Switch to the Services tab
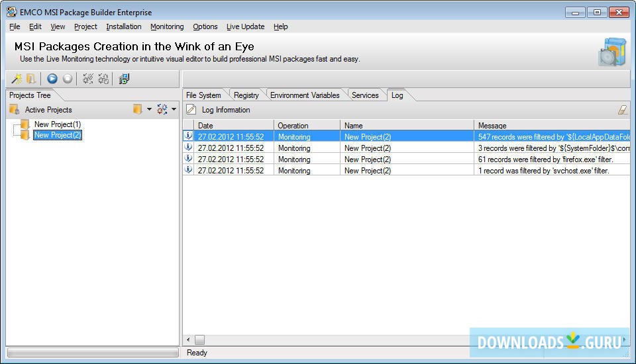Image resolution: width=636 pixels, height=364 pixels. [365, 95]
